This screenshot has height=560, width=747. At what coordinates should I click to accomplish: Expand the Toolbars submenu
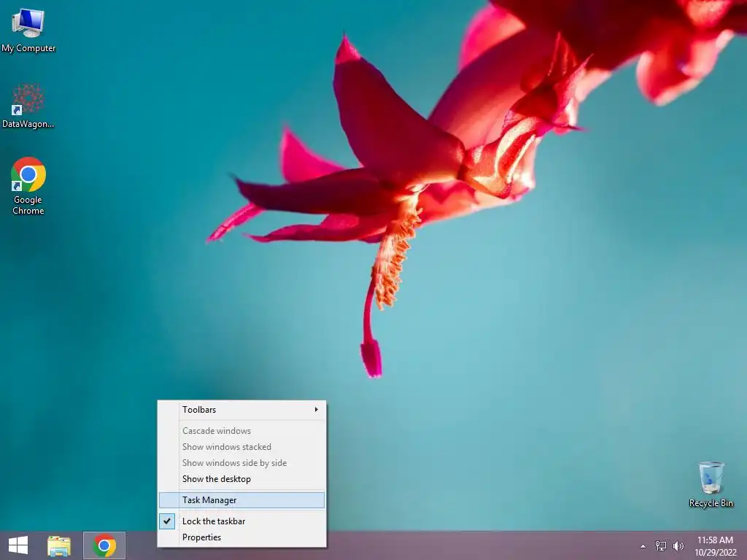click(x=242, y=410)
